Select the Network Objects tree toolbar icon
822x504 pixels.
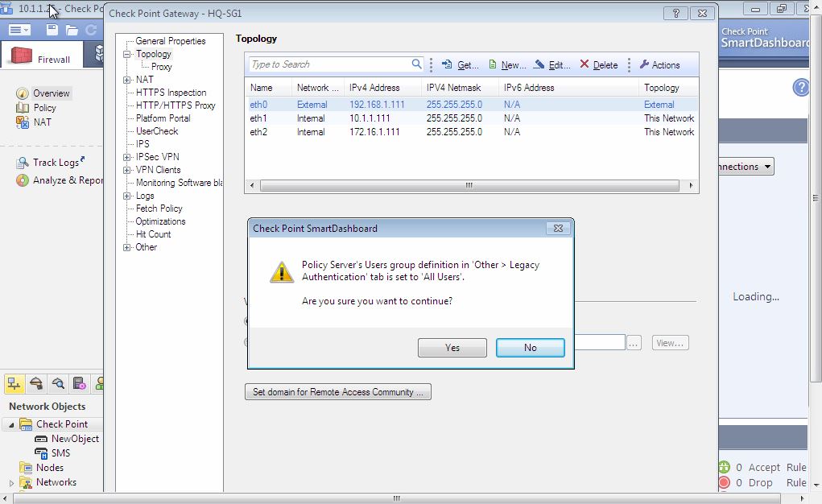pyautogui.click(x=14, y=384)
